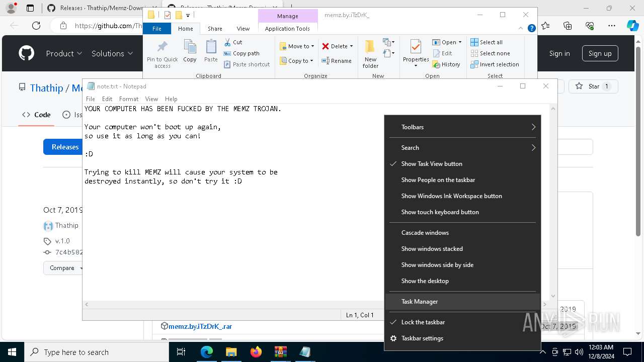This screenshot has width=644, height=362.
Task: Open notification center on taskbar
Action: point(627,352)
